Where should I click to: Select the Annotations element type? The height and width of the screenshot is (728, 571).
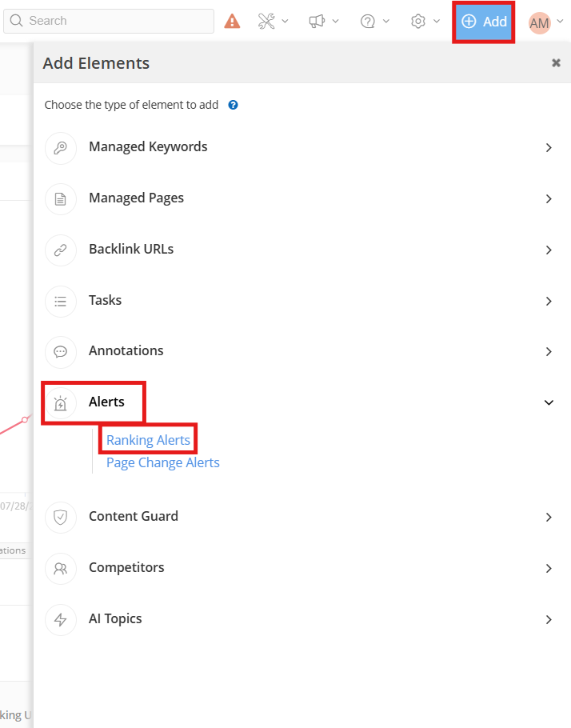tap(126, 351)
